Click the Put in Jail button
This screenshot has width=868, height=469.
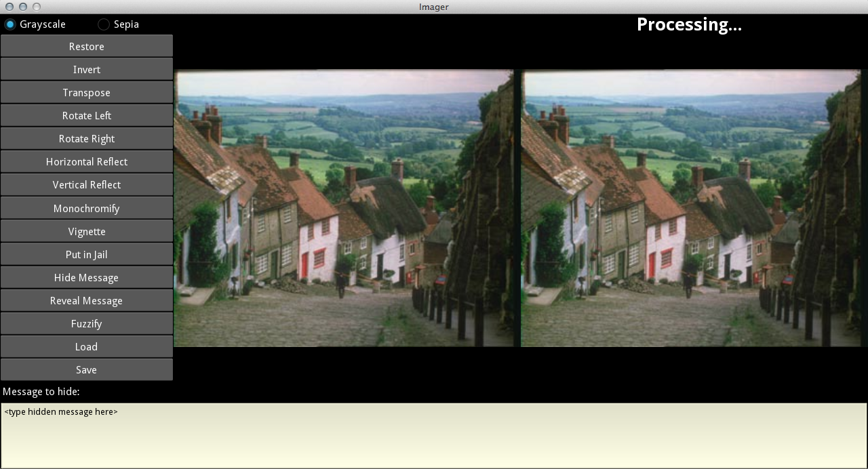click(87, 255)
